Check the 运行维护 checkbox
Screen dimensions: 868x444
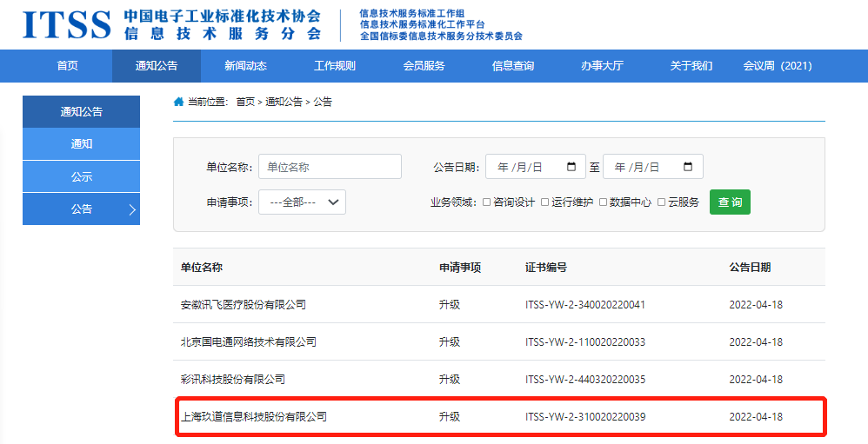(x=544, y=202)
